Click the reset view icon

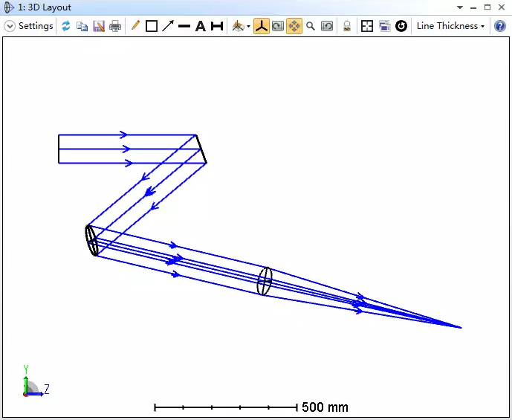click(x=327, y=26)
